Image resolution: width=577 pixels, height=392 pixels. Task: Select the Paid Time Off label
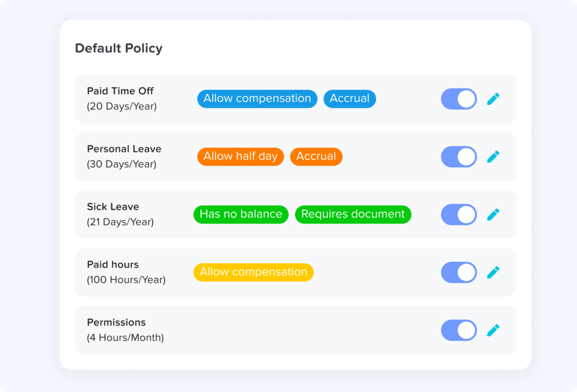[x=120, y=91]
